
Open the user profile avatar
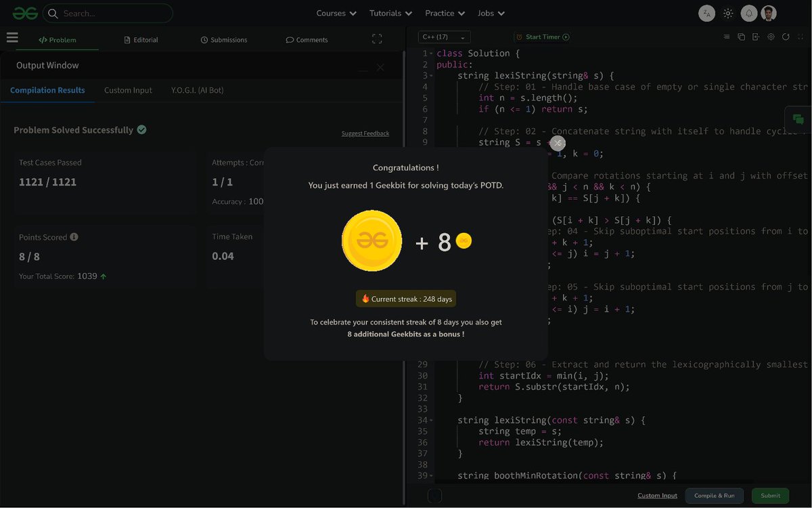(x=768, y=13)
